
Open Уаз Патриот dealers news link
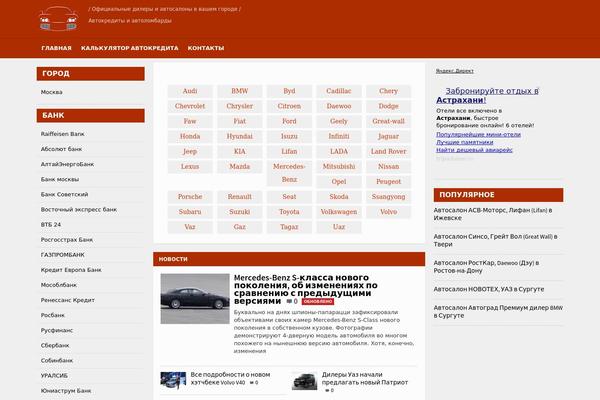click(x=365, y=378)
